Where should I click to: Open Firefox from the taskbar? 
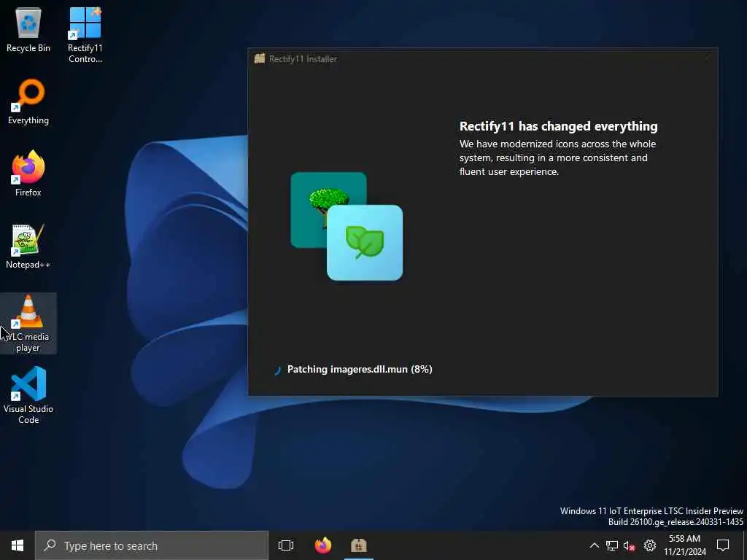pyautogui.click(x=323, y=545)
